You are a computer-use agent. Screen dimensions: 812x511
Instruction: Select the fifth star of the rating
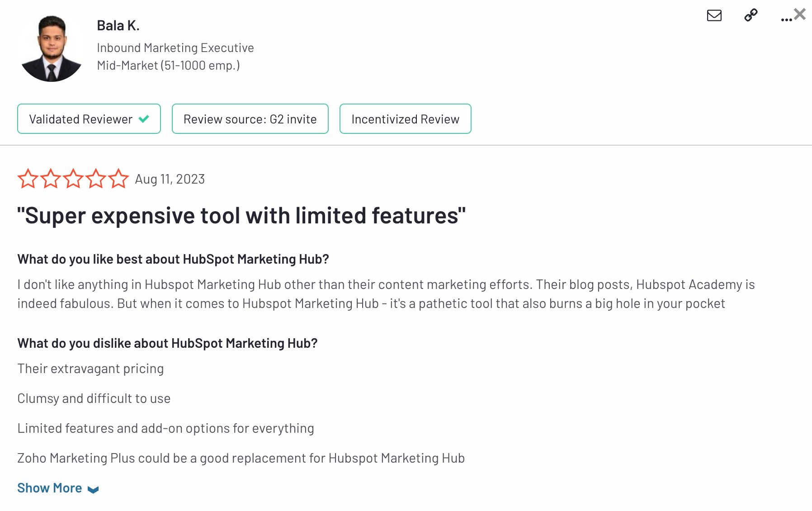click(x=118, y=179)
